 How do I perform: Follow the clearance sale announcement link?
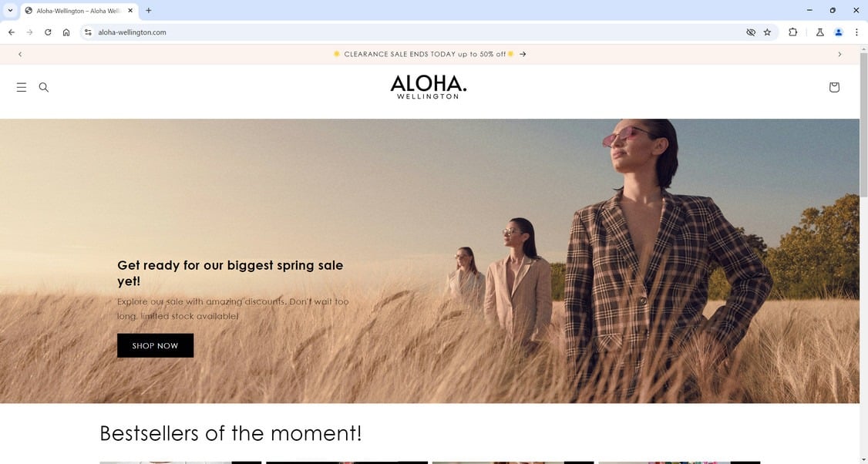tap(429, 54)
